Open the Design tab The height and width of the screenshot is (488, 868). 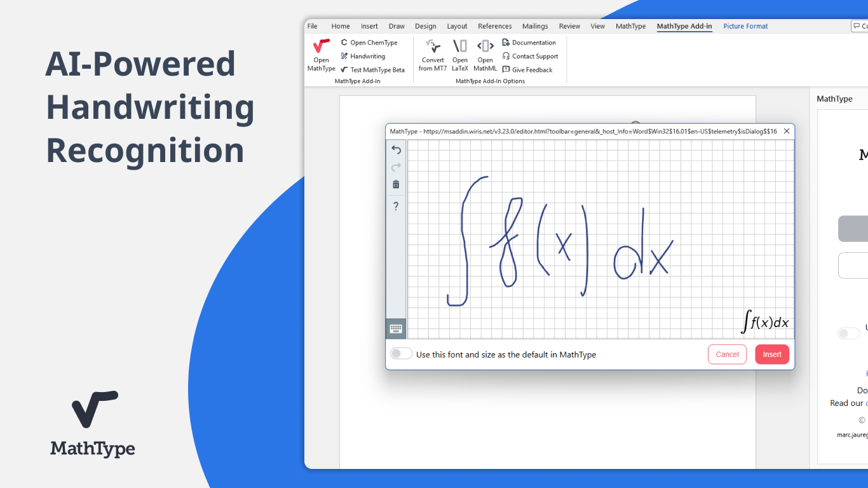coord(426,26)
